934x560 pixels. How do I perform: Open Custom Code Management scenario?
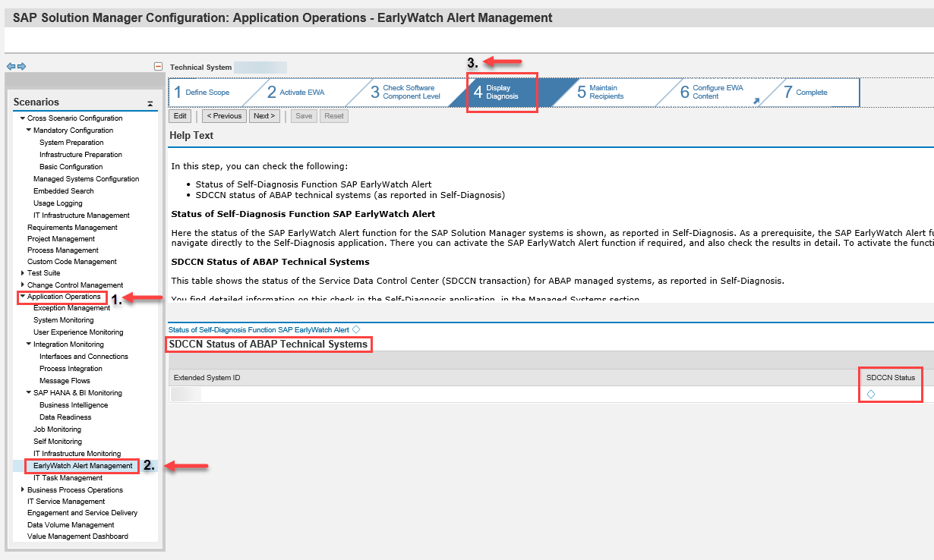pyautogui.click(x=72, y=262)
